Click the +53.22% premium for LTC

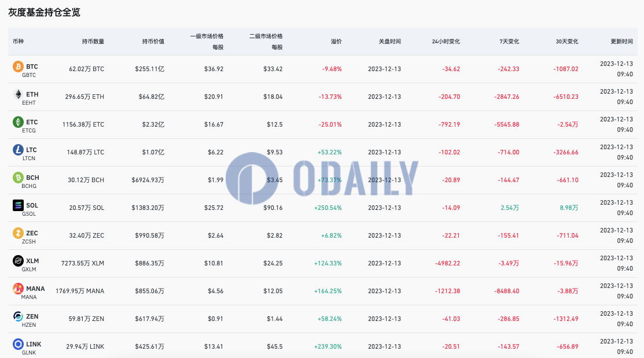tap(329, 152)
